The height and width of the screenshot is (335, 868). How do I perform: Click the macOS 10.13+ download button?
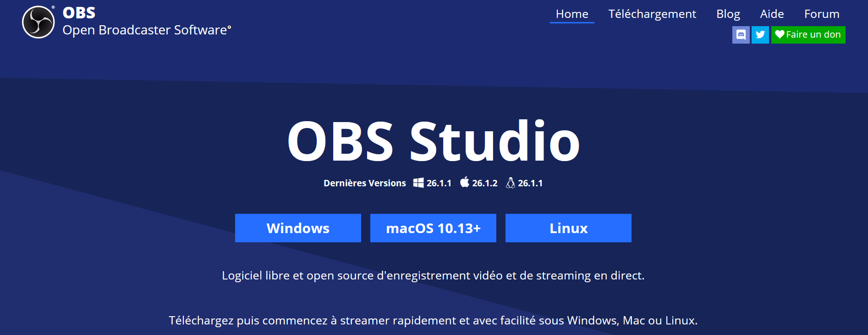pyautogui.click(x=433, y=228)
